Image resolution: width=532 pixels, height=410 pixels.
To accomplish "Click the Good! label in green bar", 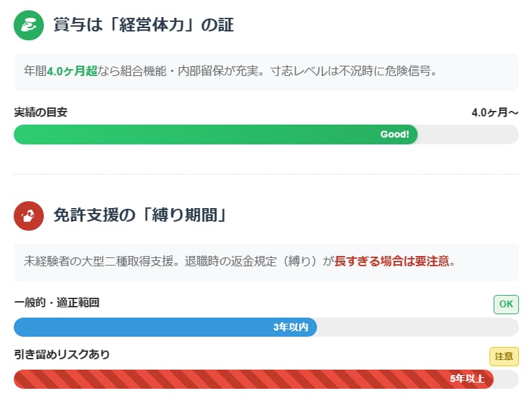I will (x=394, y=134).
